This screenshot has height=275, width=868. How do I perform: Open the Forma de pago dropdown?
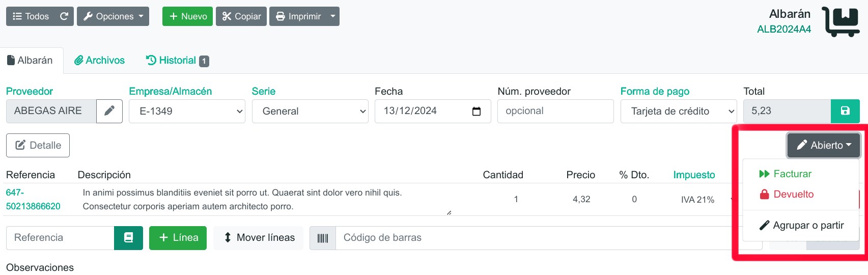pos(679,111)
